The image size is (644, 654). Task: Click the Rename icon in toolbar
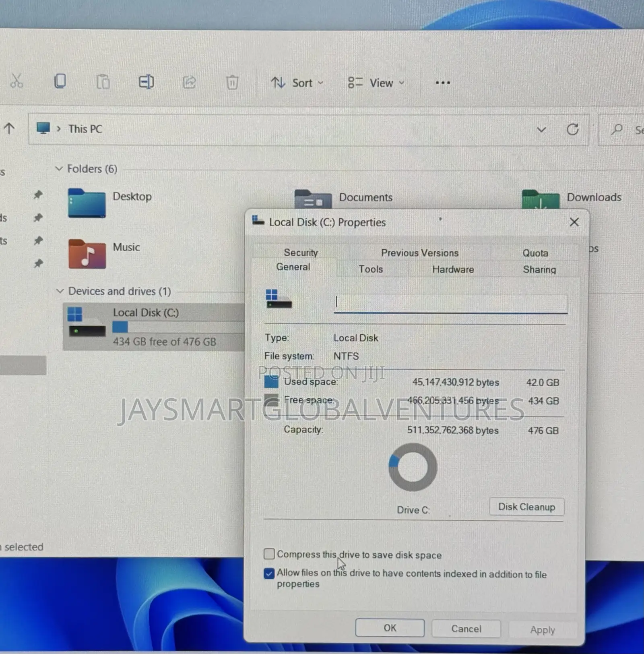click(146, 82)
